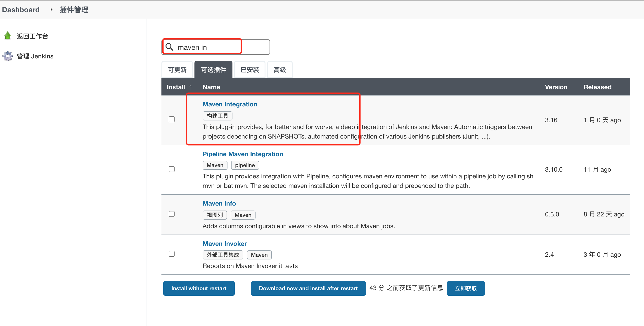Click the Install column sort arrow

coord(190,87)
